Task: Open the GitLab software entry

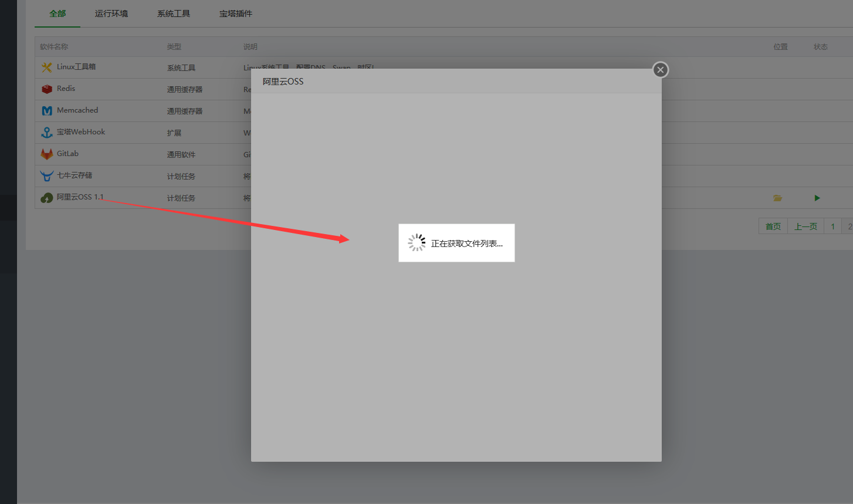Action: click(x=67, y=154)
